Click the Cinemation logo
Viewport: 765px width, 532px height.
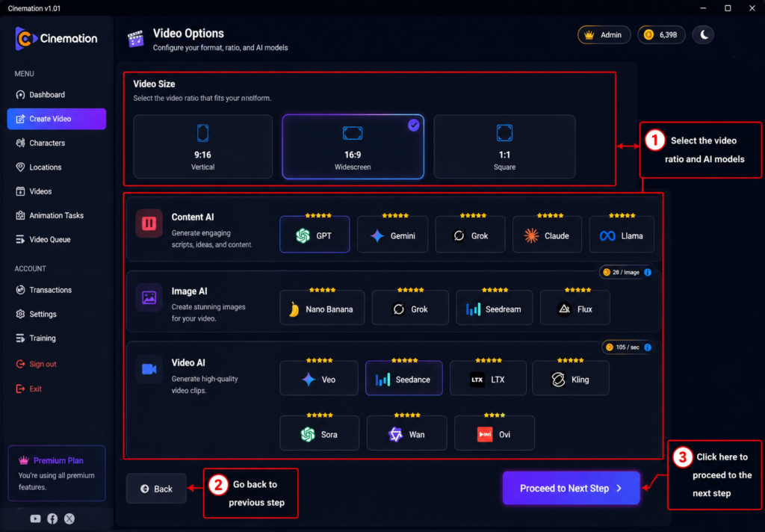pyautogui.click(x=56, y=39)
